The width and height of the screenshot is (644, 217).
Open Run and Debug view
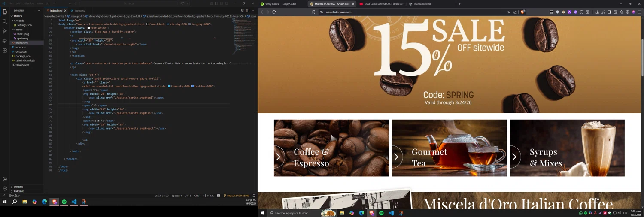(5, 41)
